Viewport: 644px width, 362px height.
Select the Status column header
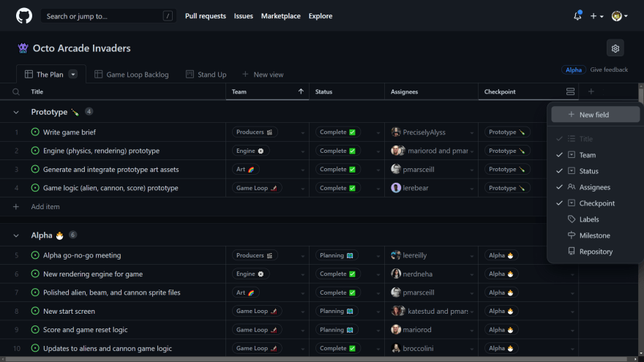(347, 91)
